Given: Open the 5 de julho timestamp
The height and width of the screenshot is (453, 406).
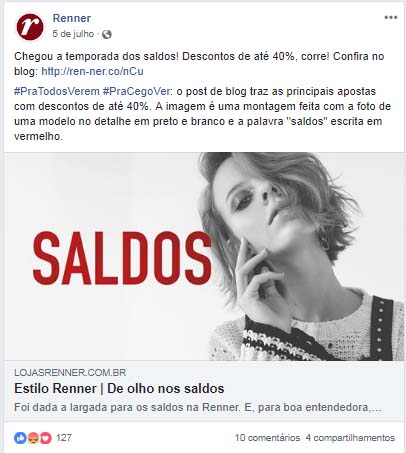Looking at the screenshot, I should tap(73, 34).
